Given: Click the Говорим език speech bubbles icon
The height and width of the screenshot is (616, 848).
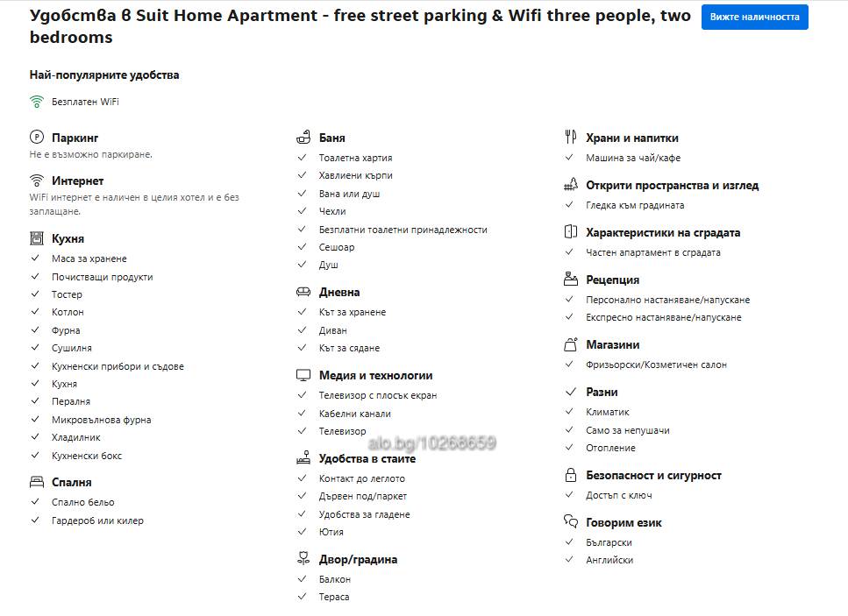Looking at the screenshot, I should pyautogui.click(x=571, y=521).
